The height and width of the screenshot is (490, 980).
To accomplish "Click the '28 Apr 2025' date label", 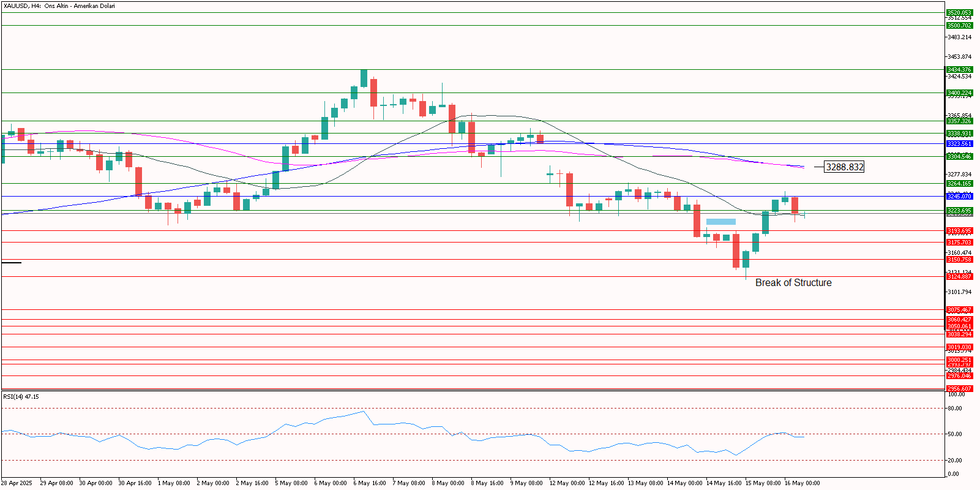I will [17, 483].
